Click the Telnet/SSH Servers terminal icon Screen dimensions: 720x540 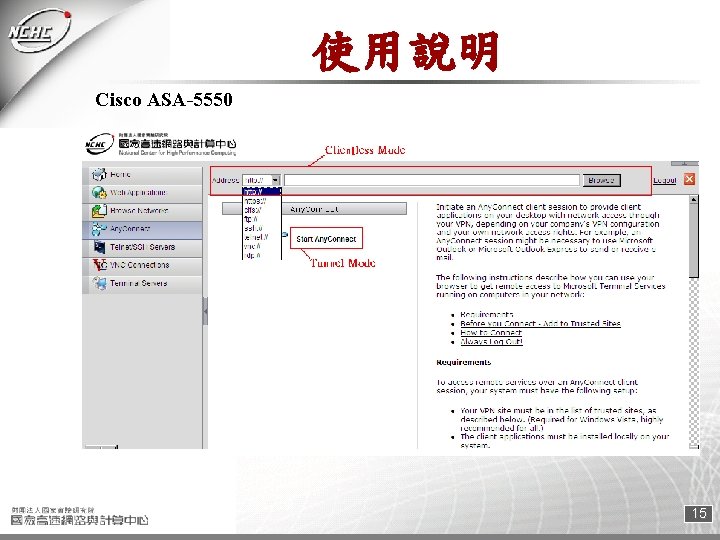[x=99, y=247]
